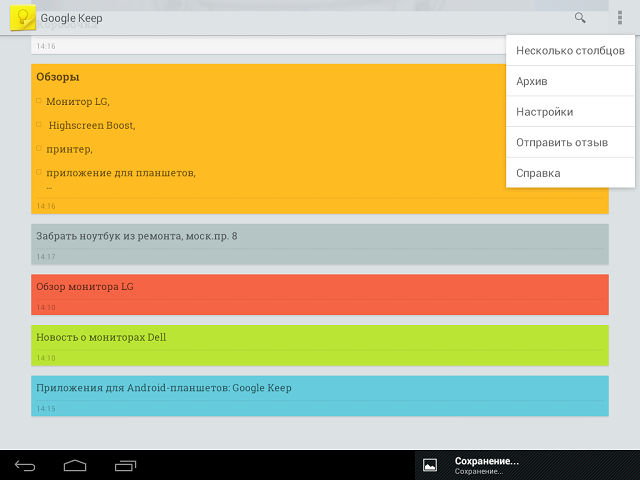Tap the "Google Keep" title text
This screenshot has width=640, height=480.
[x=71, y=18]
